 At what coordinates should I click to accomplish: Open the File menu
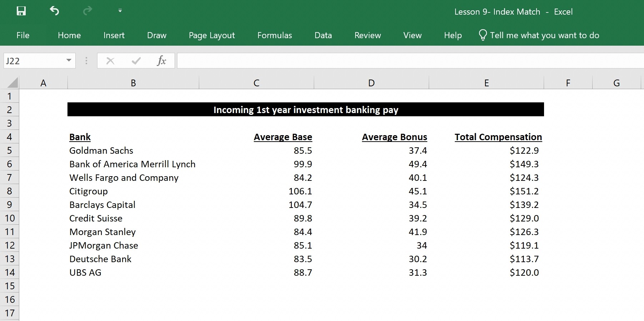23,35
